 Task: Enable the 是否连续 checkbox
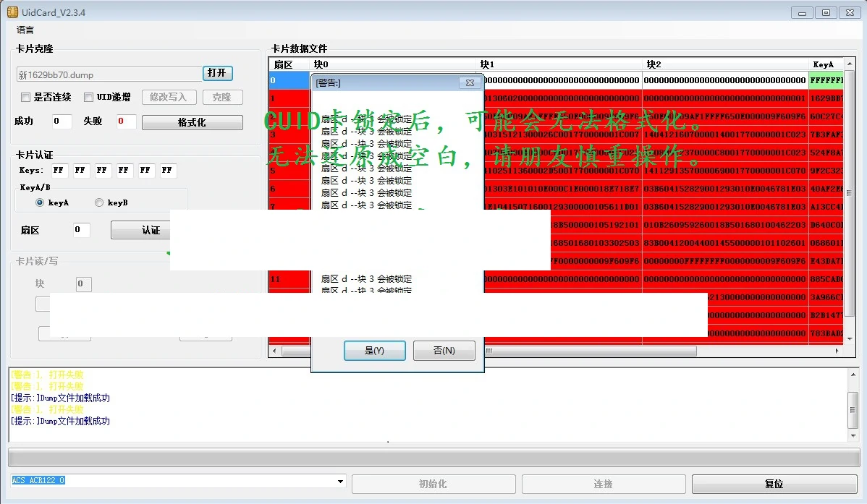point(25,97)
